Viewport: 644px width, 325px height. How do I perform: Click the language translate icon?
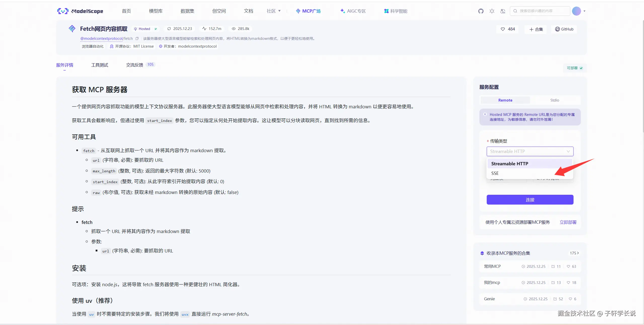503,11
